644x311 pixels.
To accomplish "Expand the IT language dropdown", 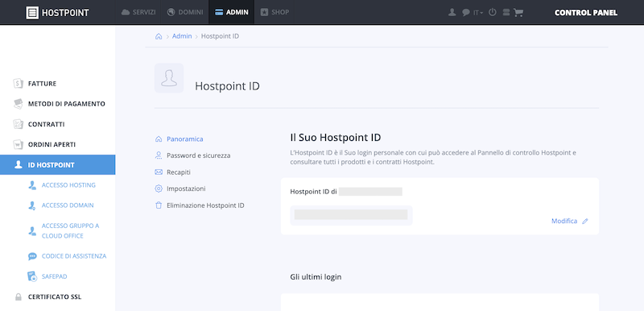I will (x=478, y=13).
